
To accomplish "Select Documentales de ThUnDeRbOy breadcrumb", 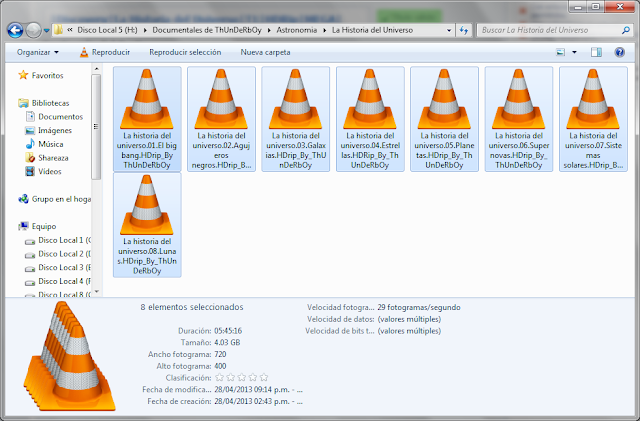I will tap(207, 30).
